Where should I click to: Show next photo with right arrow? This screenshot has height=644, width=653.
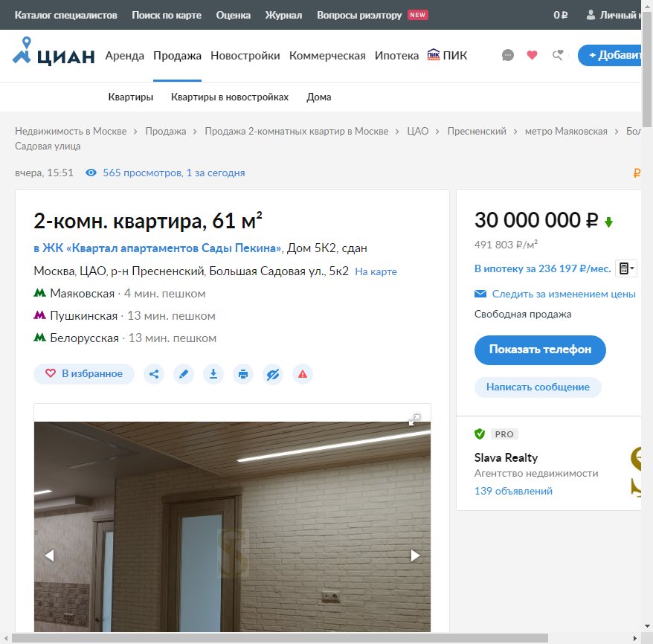pyautogui.click(x=415, y=555)
